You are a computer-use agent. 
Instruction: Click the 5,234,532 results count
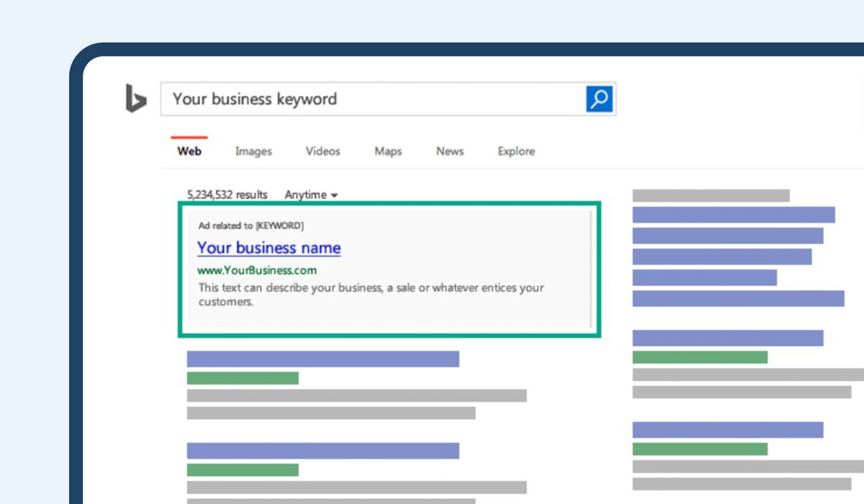coord(227,195)
